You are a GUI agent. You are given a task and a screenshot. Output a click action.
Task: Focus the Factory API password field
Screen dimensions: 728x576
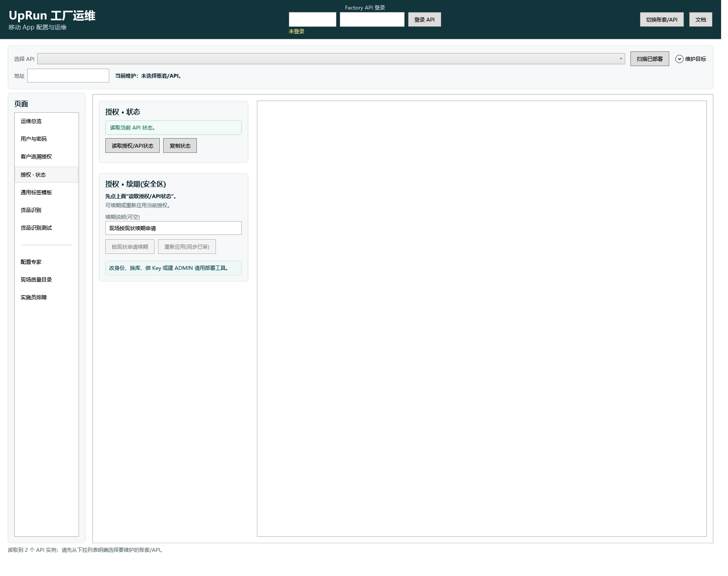372,19
